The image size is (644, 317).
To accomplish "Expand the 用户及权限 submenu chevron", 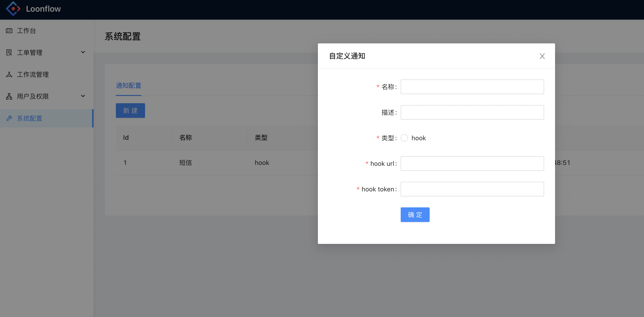I will point(83,96).
